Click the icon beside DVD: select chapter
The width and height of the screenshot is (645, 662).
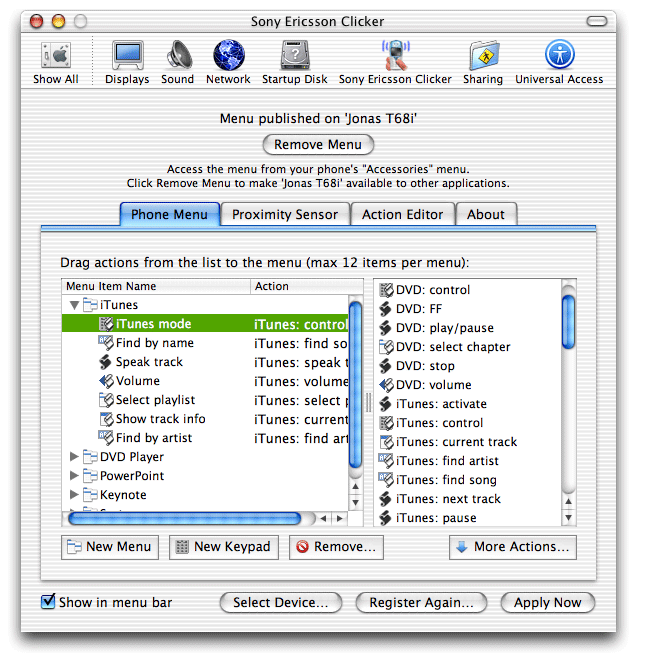point(386,347)
